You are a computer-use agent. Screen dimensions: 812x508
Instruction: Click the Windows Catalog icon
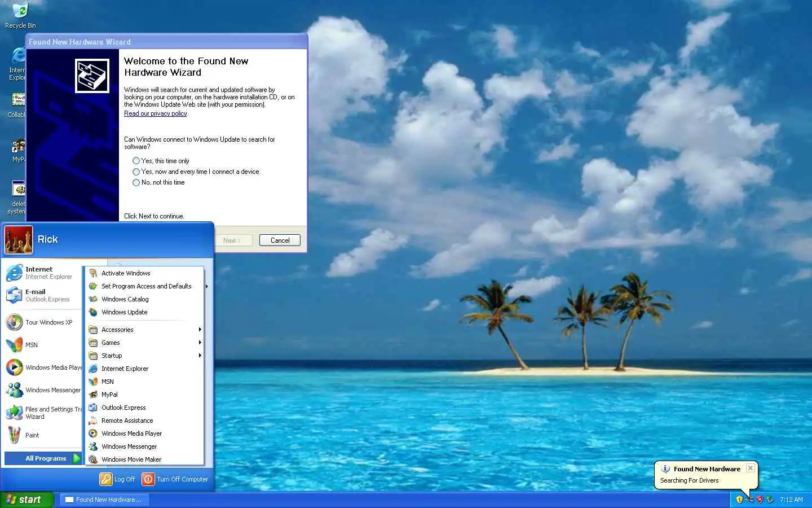point(93,299)
